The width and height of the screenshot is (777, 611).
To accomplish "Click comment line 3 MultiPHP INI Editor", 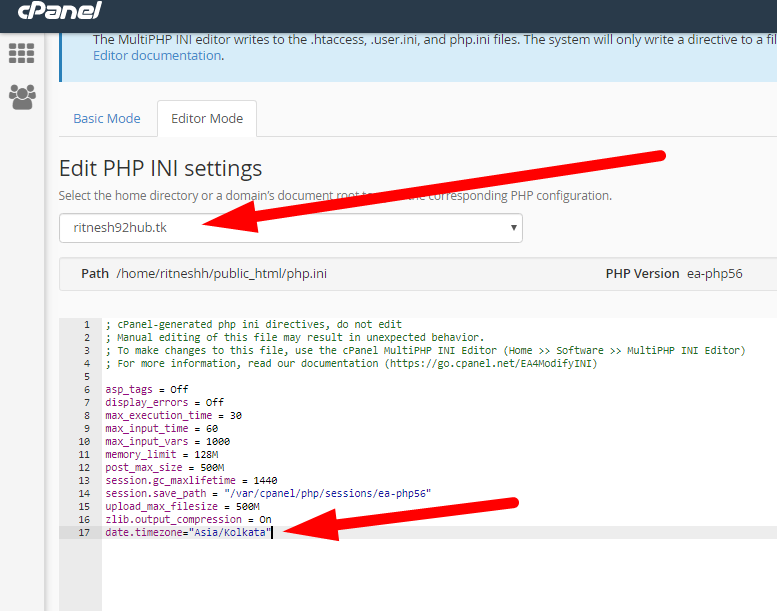I will 425,350.
